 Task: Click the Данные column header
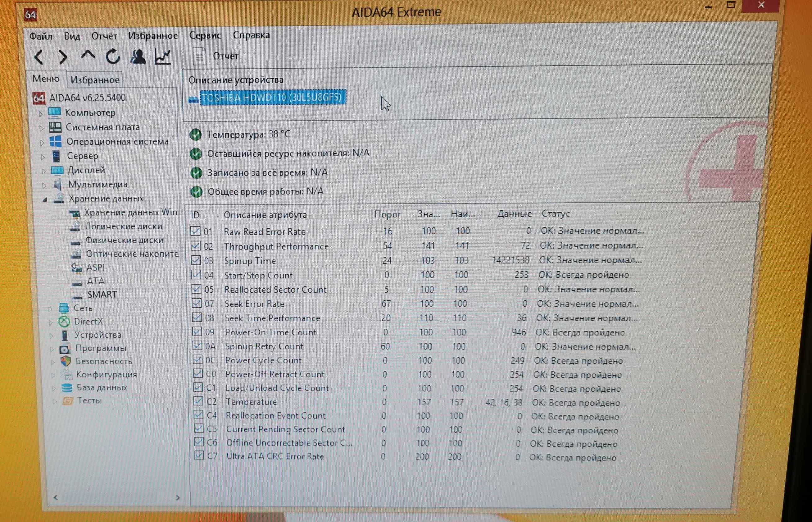click(514, 214)
